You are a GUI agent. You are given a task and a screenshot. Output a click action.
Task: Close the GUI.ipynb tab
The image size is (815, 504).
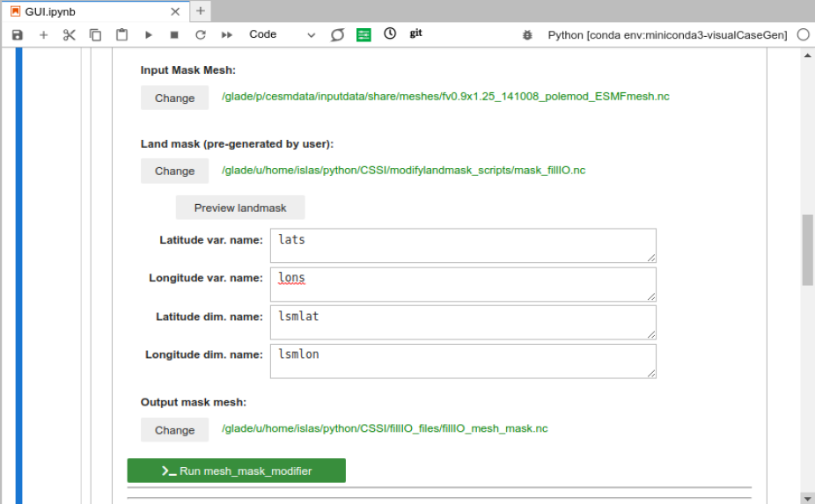click(x=175, y=11)
